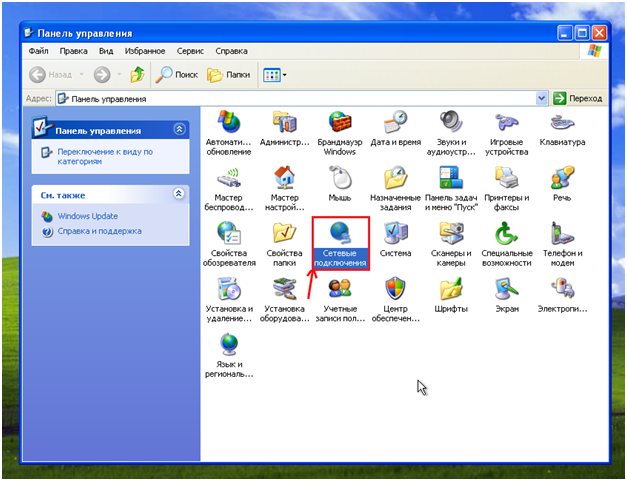Open the Вид menu

pyautogui.click(x=106, y=51)
